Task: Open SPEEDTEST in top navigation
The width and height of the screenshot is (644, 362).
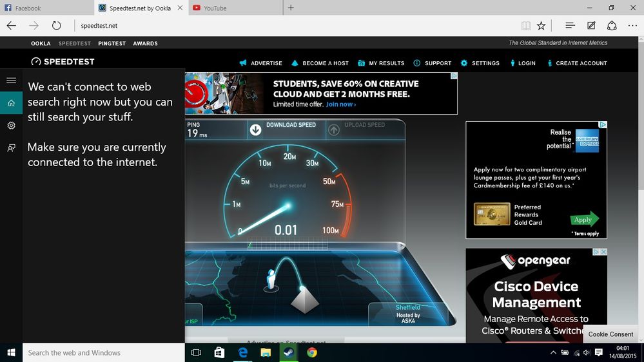Action: 74,43
